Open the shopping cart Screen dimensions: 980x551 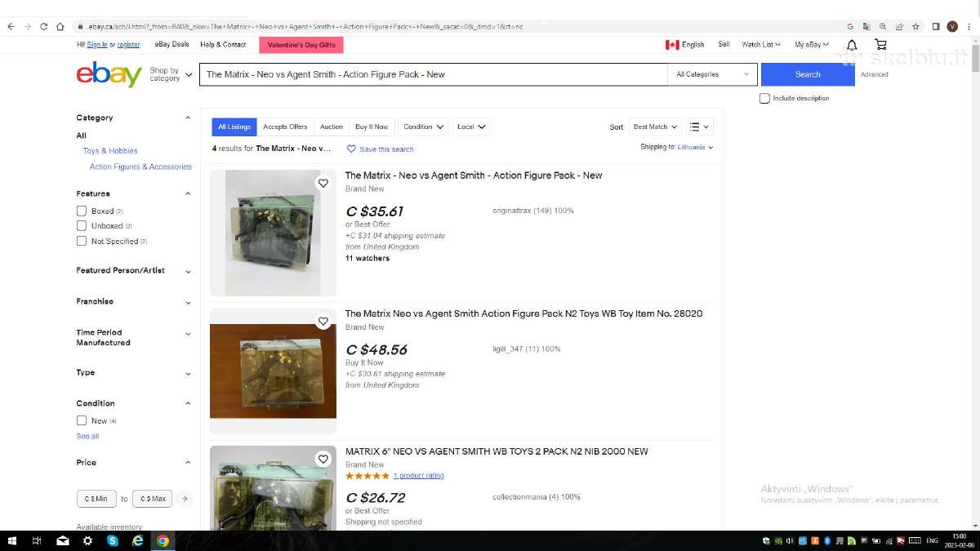pos(880,45)
